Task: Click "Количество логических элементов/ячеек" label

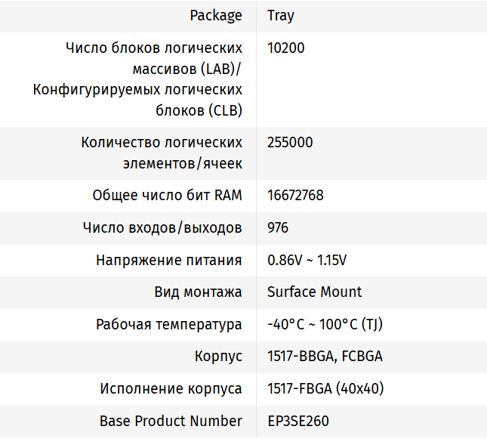Action: point(162,153)
